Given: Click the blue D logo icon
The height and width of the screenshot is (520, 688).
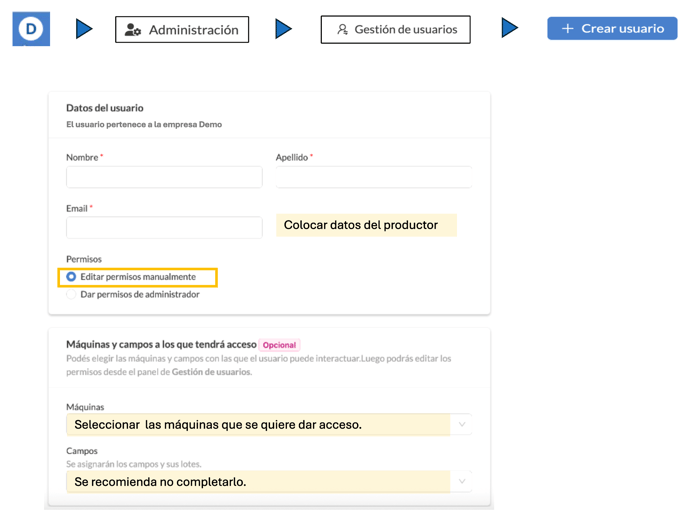Looking at the screenshot, I should point(31,29).
